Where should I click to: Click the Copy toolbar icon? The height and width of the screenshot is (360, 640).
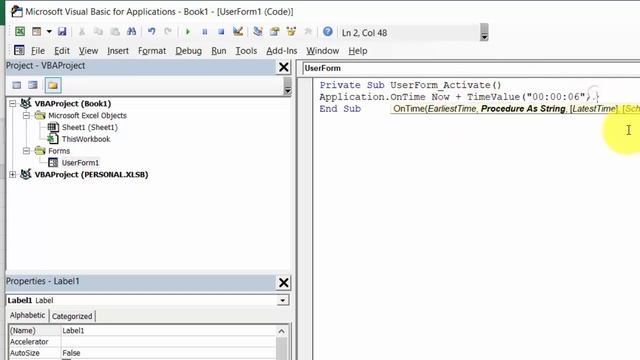(98, 31)
